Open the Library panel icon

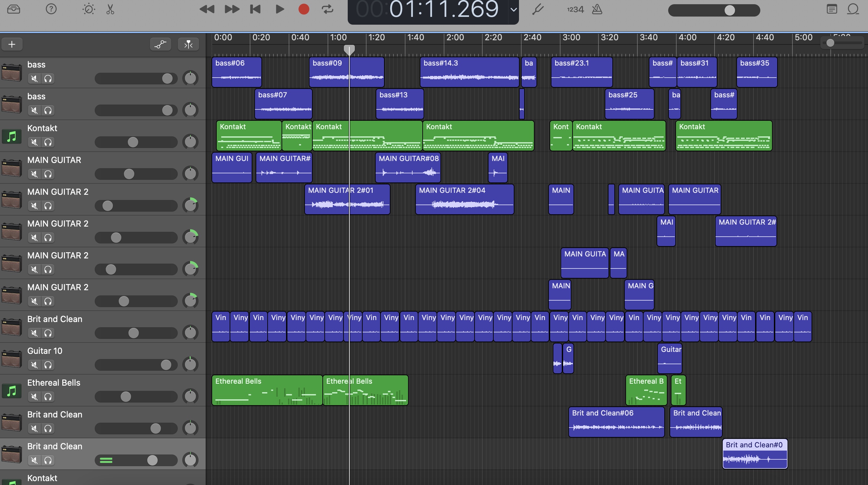point(14,9)
